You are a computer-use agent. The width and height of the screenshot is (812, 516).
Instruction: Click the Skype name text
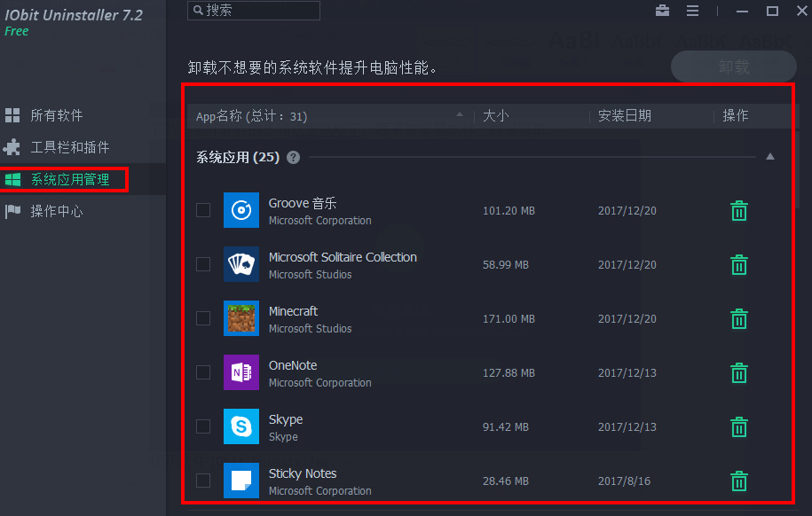pos(286,419)
